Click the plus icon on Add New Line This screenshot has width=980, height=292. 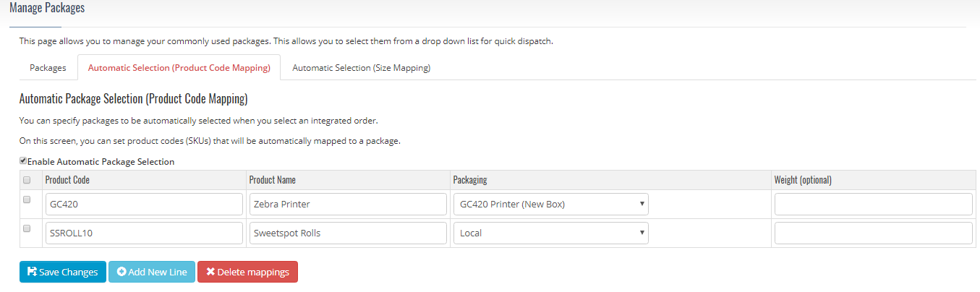(x=122, y=272)
